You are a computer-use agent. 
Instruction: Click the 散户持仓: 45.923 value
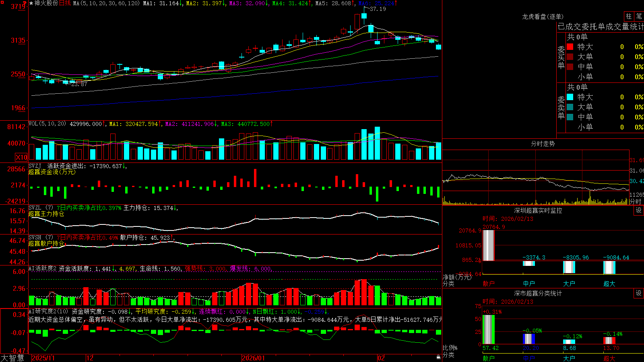coord(147,238)
